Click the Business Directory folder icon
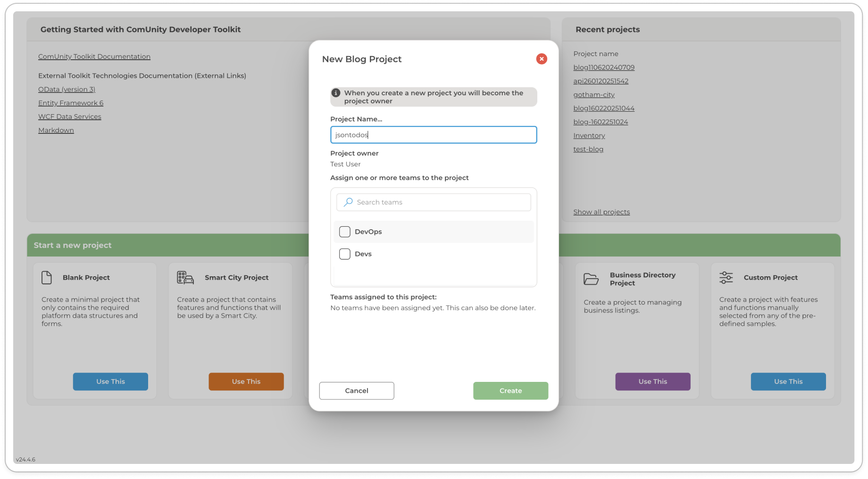Image resolution: width=868 pixels, height=479 pixels. (591, 279)
